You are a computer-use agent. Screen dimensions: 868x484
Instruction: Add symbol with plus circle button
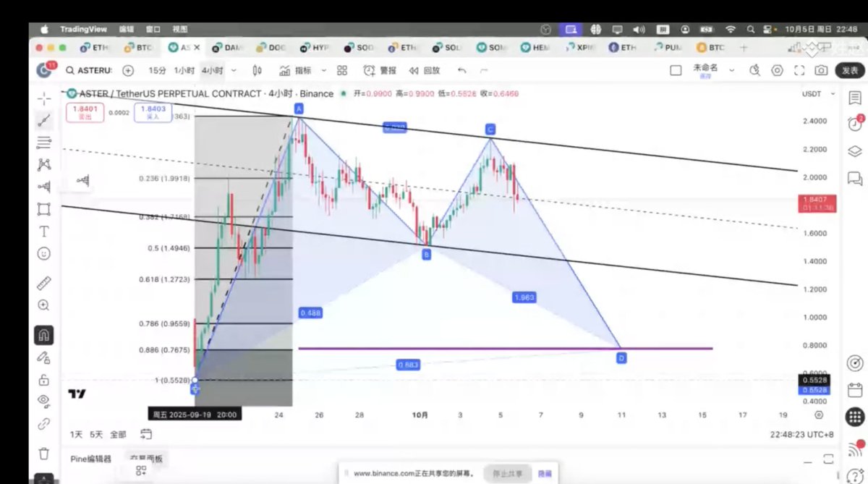pyautogui.click(x=128, y=70)
